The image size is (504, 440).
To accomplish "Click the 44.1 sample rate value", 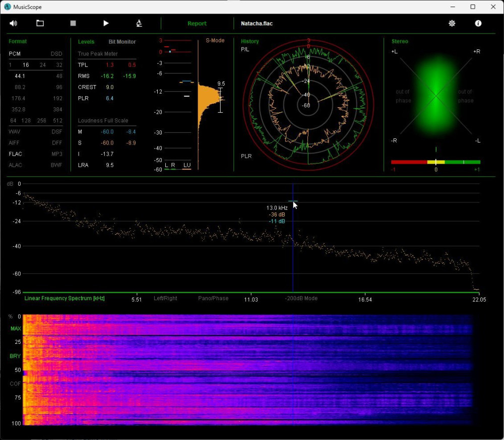I will [20, 76].
